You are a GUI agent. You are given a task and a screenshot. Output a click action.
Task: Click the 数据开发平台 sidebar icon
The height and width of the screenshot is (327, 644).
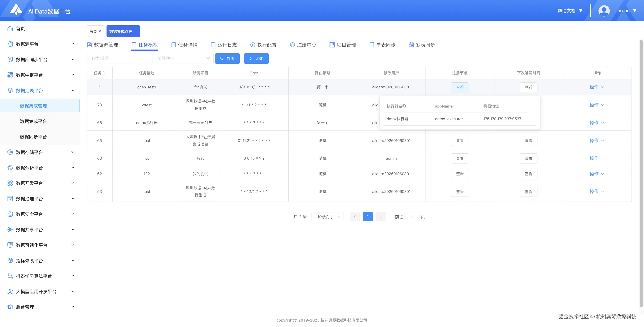point(10,183)
